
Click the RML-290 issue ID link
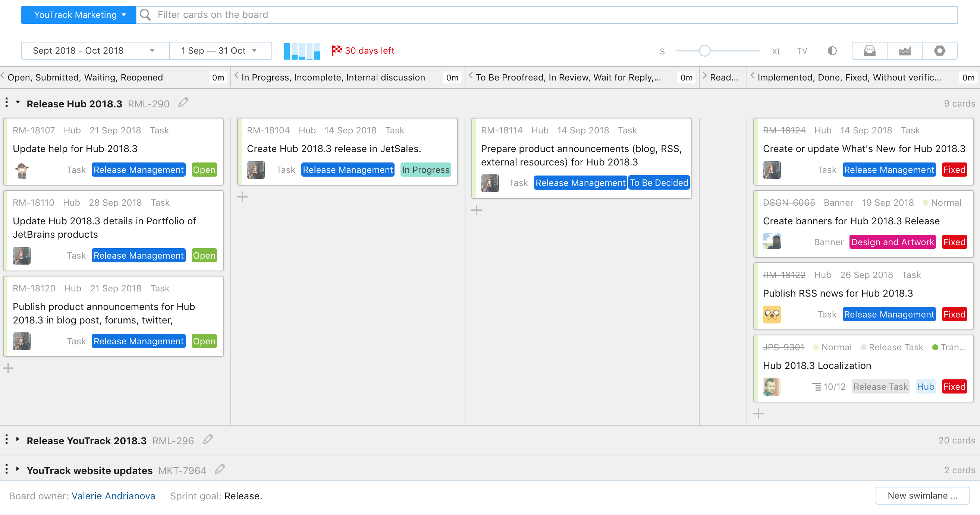tap(149, 104)
